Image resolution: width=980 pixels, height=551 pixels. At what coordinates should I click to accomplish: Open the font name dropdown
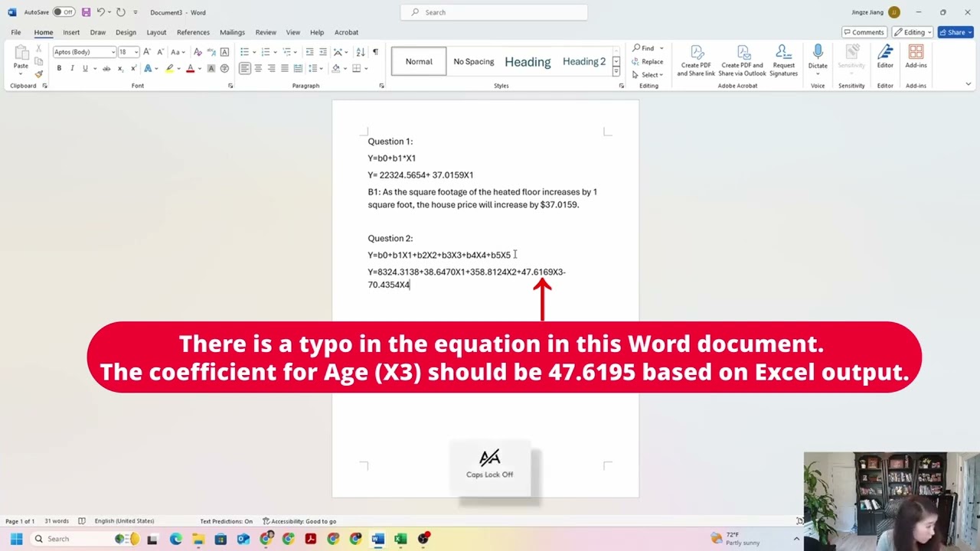pos(113,52)
